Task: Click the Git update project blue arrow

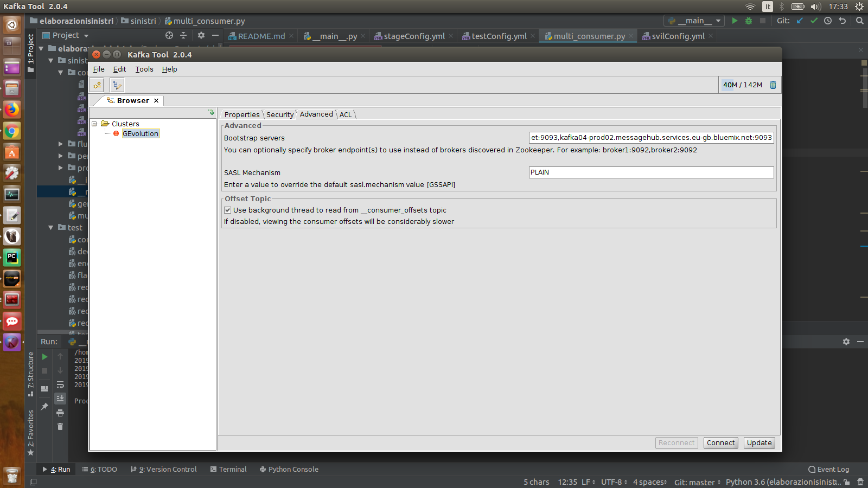Action: coord(800,21)
